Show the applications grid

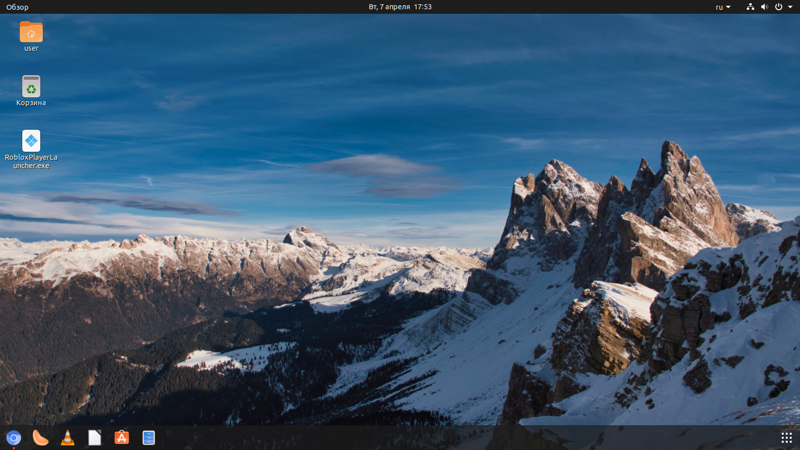[787, 438]
